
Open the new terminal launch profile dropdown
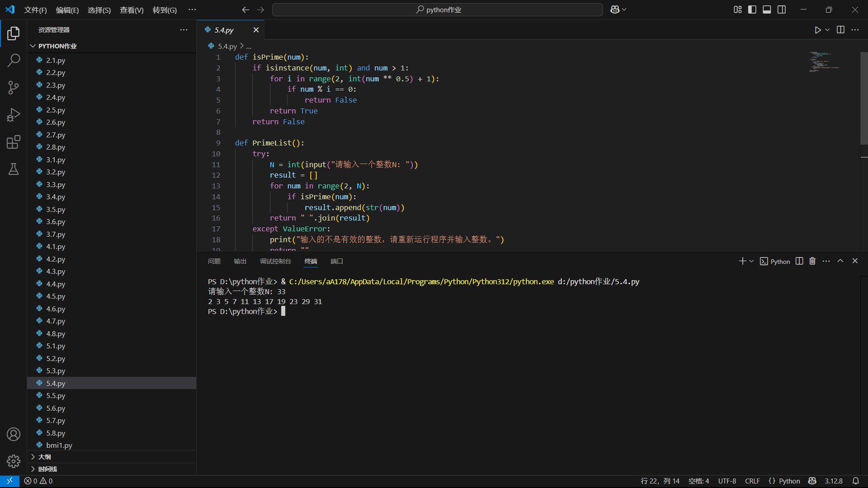[x=752, y=261]
